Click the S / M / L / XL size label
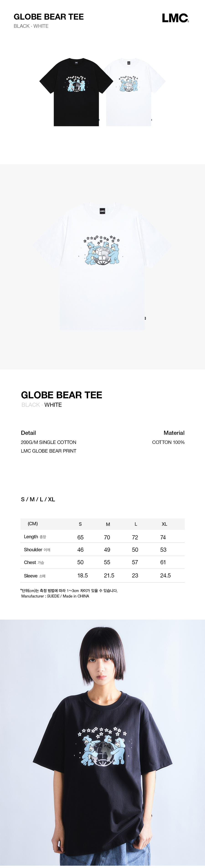205x868 pixels. pyautogui.click(x=38, y=499)
